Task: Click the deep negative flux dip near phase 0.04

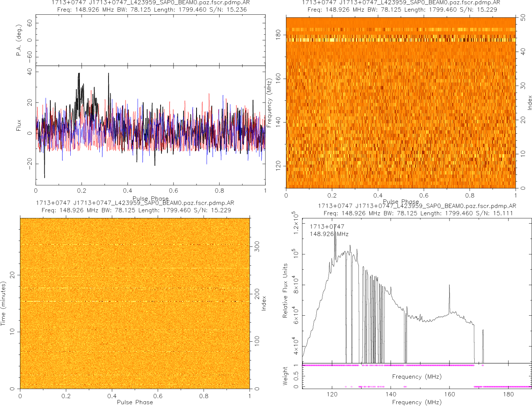Action: [x=44, y=176]
